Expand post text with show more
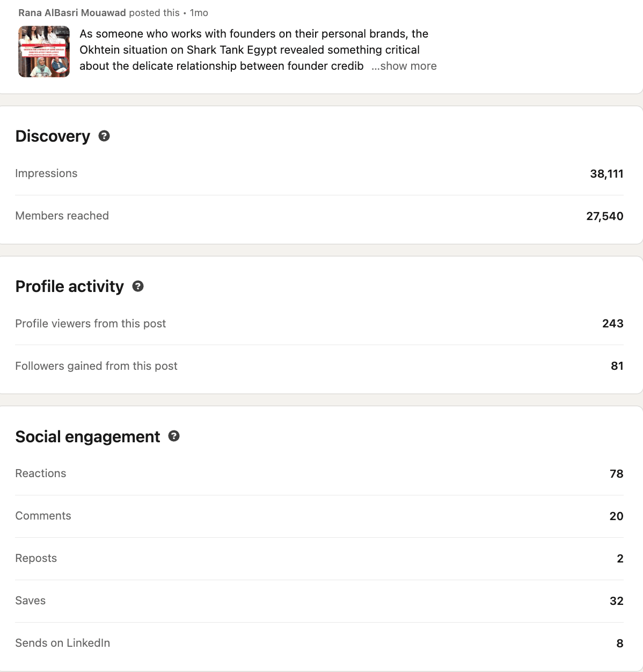Screen dimensions: 643x672 (404, 66)
